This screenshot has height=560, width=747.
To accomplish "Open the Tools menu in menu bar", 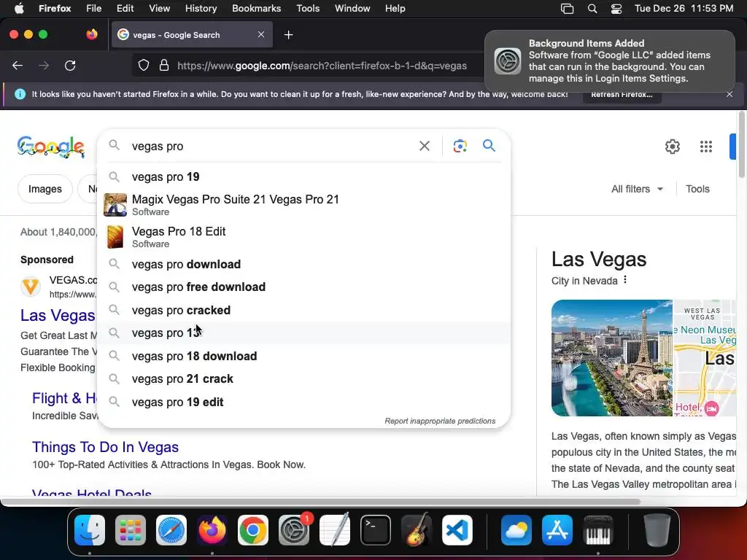I will [x=308, y=8].
